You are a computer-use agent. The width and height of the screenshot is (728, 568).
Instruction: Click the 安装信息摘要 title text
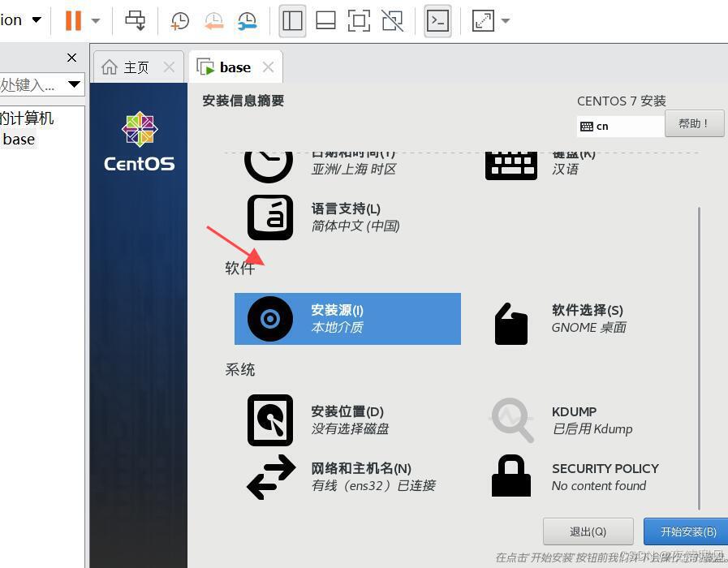click(x=243, y=101)
